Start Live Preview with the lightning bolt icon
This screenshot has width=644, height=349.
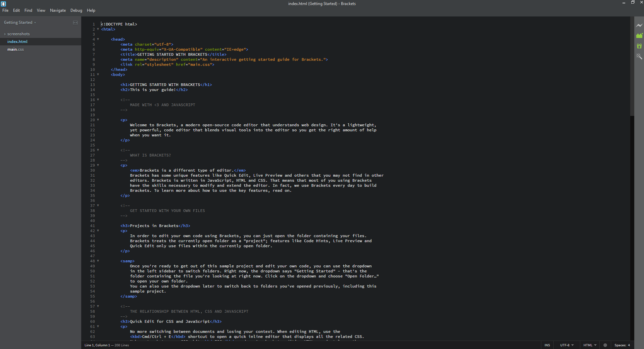(639, 26)
